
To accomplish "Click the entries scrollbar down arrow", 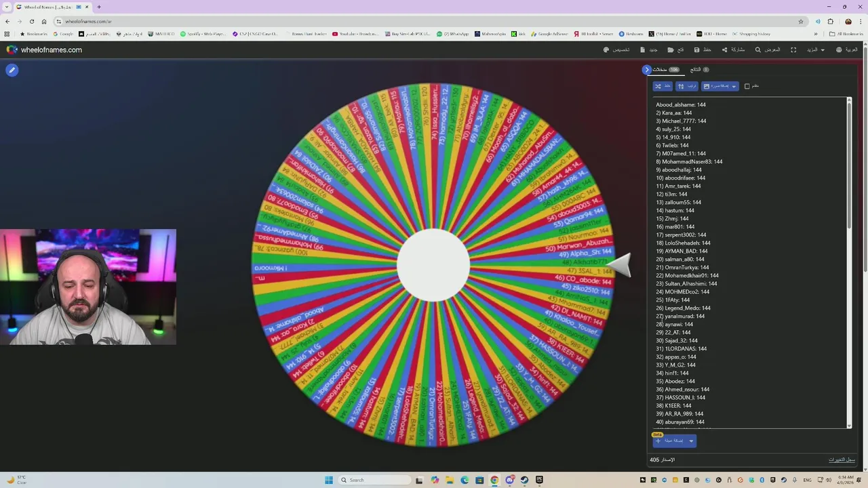I will (849, 426).
